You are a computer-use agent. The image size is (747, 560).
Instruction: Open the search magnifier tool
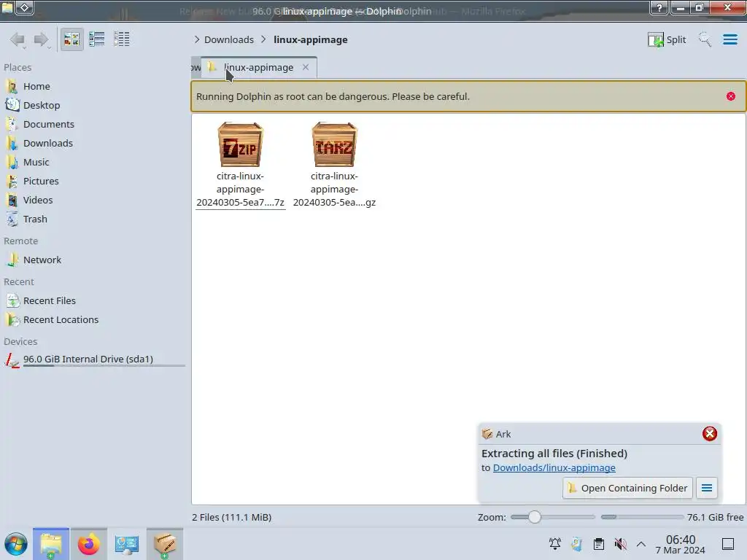click(x=705, y=39)
